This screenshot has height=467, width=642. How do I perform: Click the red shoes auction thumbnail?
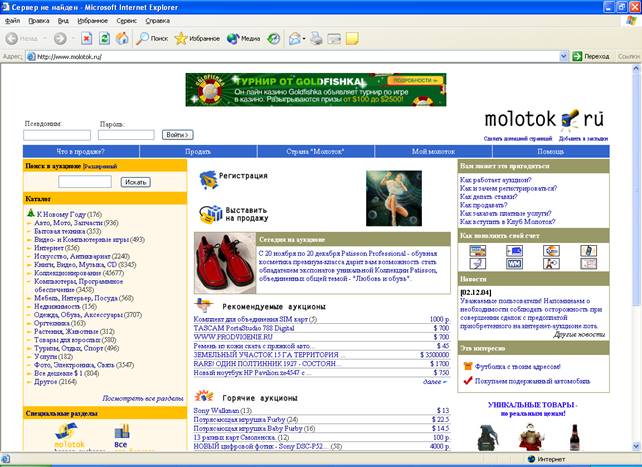click(225, 263)
